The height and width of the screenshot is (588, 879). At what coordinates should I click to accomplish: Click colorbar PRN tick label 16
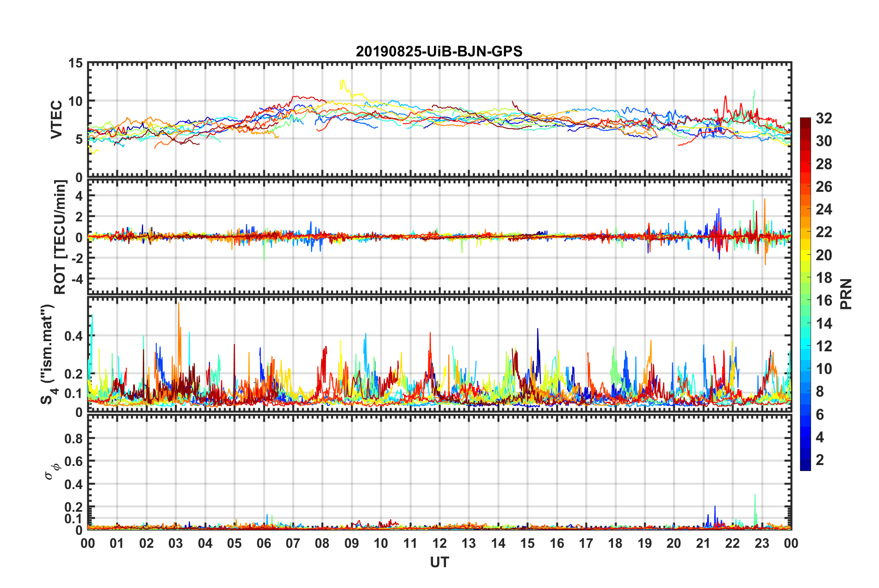coord(824,300)
